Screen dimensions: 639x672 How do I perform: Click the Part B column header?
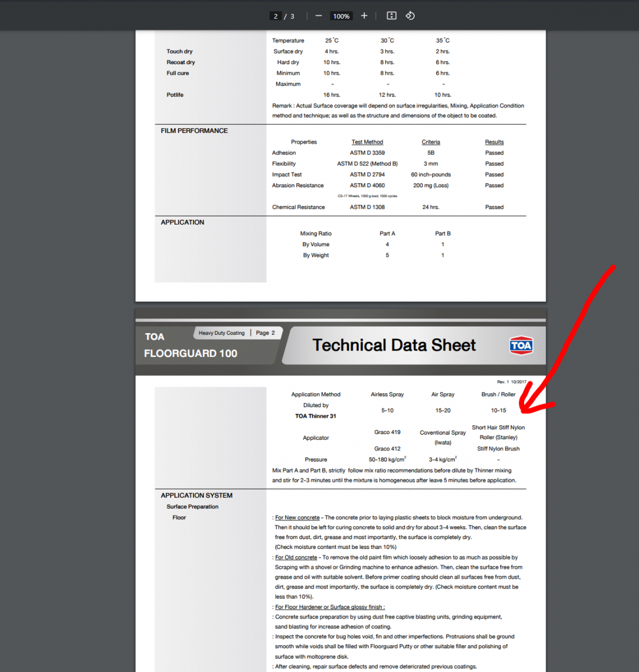[x=443, y=233]
